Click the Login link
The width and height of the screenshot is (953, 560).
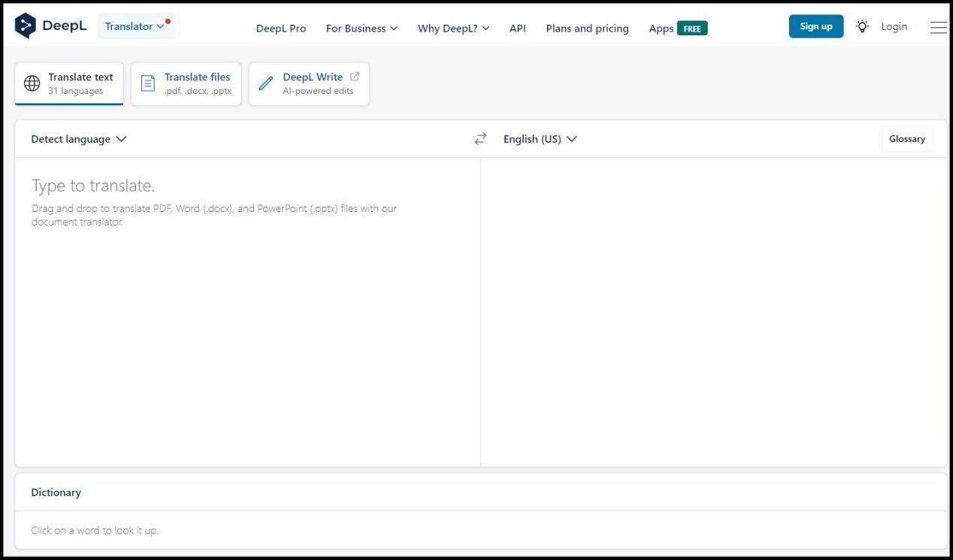(894, 26)
